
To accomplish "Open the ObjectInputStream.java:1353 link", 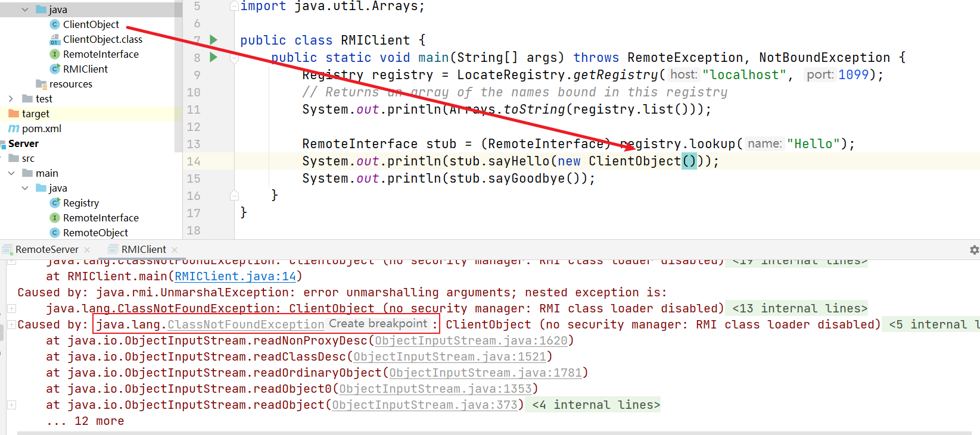I will [435, 389].
